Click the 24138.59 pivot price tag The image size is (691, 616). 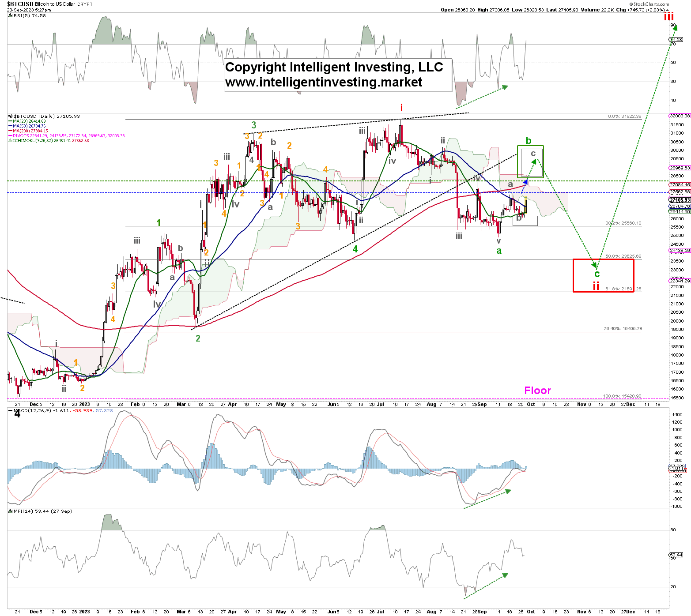pos(680,251)
